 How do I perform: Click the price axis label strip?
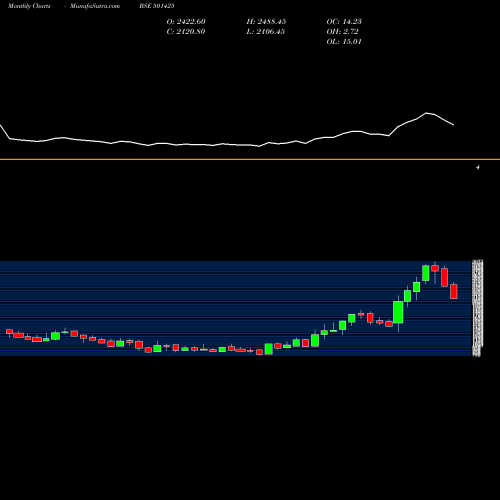tap(477, 308)
